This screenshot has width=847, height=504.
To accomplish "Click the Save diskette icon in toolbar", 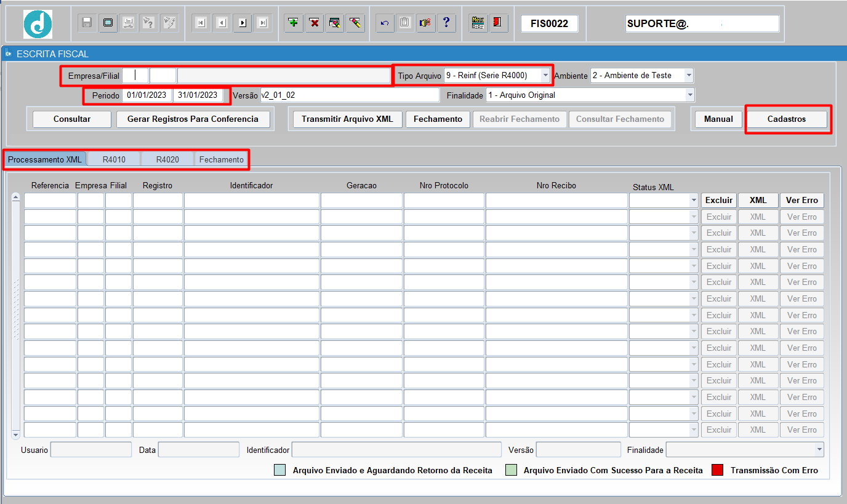I will [x=87, y=23].
